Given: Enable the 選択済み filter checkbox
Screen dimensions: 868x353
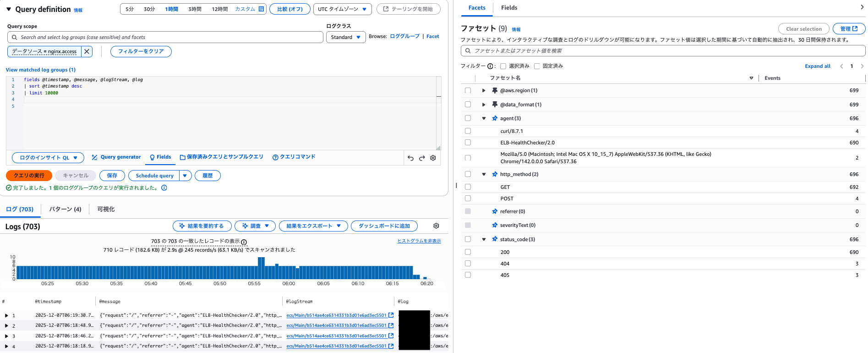Looking at the screenshot, I should (503, 66).
